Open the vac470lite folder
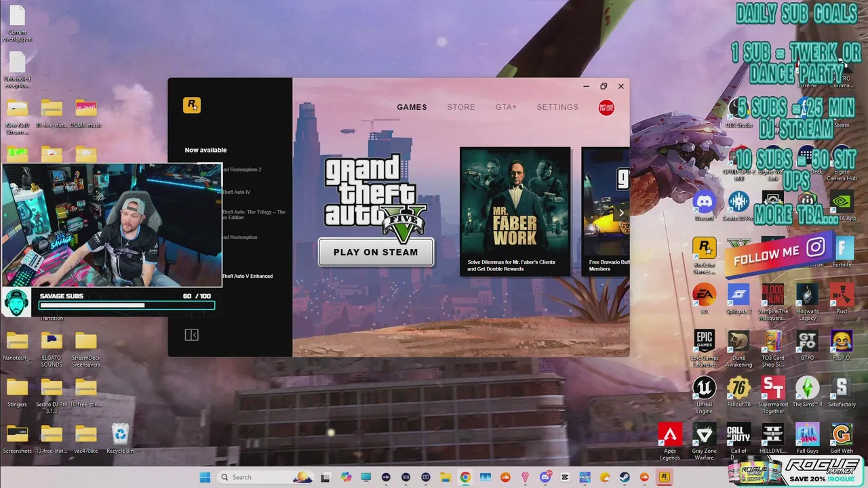This screenshot has width=868, height=488. pos(85,439)
